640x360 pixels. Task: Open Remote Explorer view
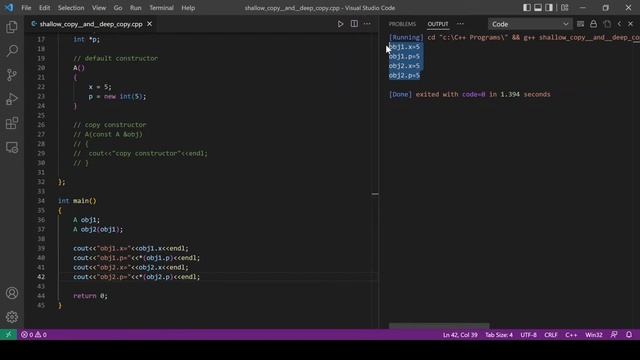[x=12, y=147]
